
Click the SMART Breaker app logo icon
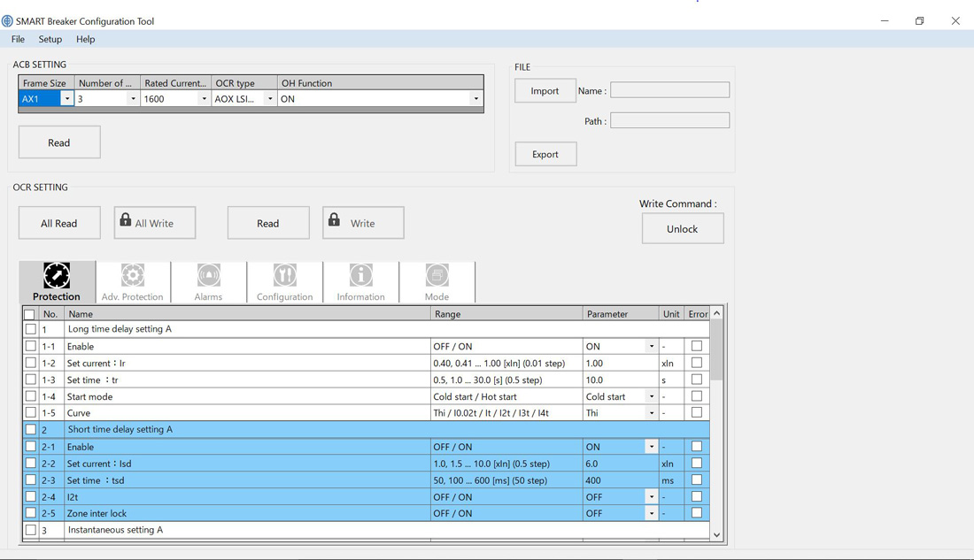(7, 21)
